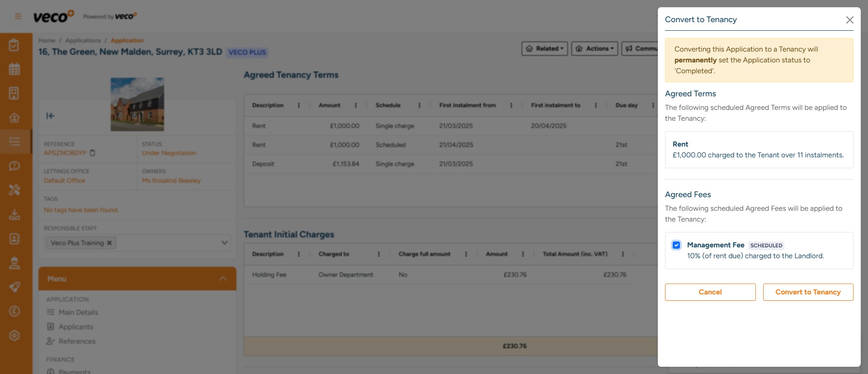This screenshot has width=868, height=374.
Task: Select the Scheduled Rent row
Action: (450, 145)
